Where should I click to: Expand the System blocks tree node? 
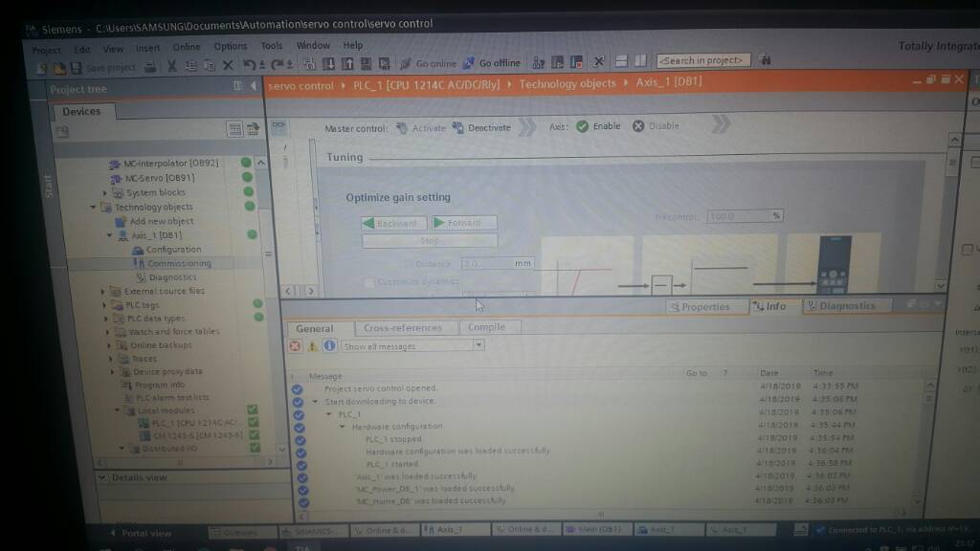click(105, 193)
